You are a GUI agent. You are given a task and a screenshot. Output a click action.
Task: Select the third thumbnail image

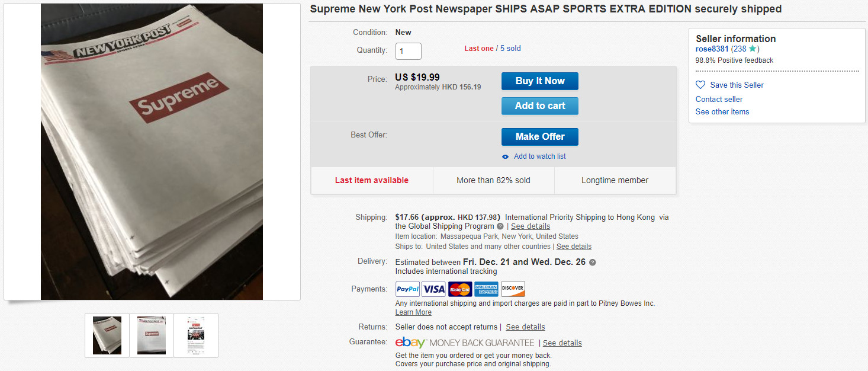pyautogui.click(x=196, y=335)
